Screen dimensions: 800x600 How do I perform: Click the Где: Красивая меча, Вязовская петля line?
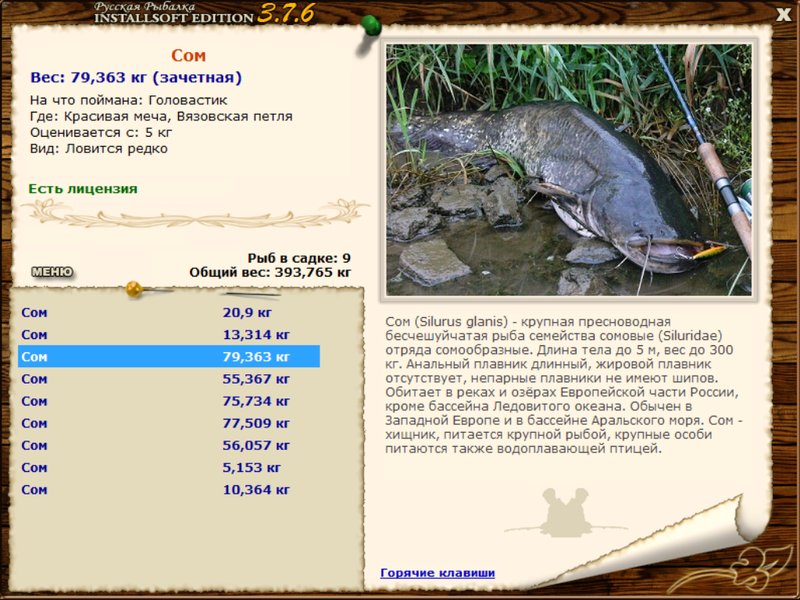click(x=161, y=116)
